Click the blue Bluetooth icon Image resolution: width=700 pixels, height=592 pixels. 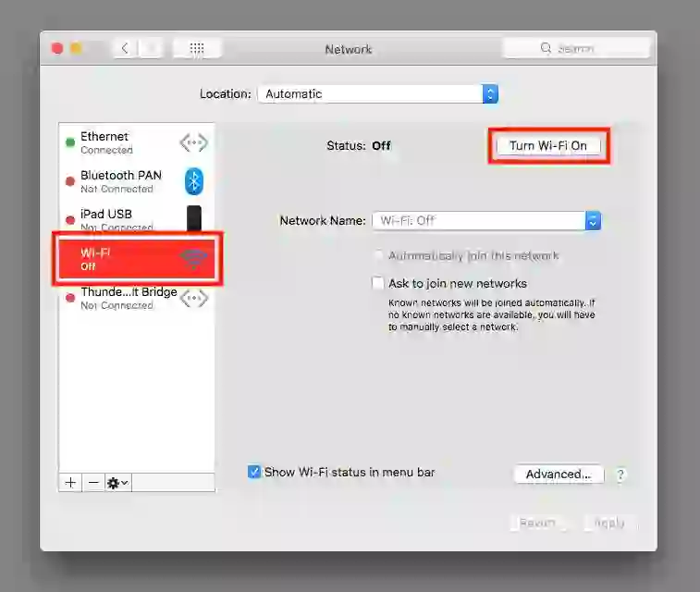point(194,181)
